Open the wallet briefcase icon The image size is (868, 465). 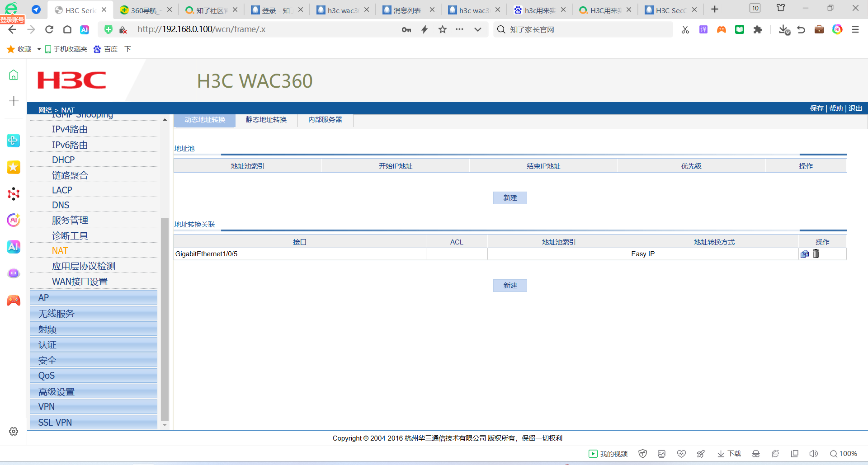coord(819,29)
